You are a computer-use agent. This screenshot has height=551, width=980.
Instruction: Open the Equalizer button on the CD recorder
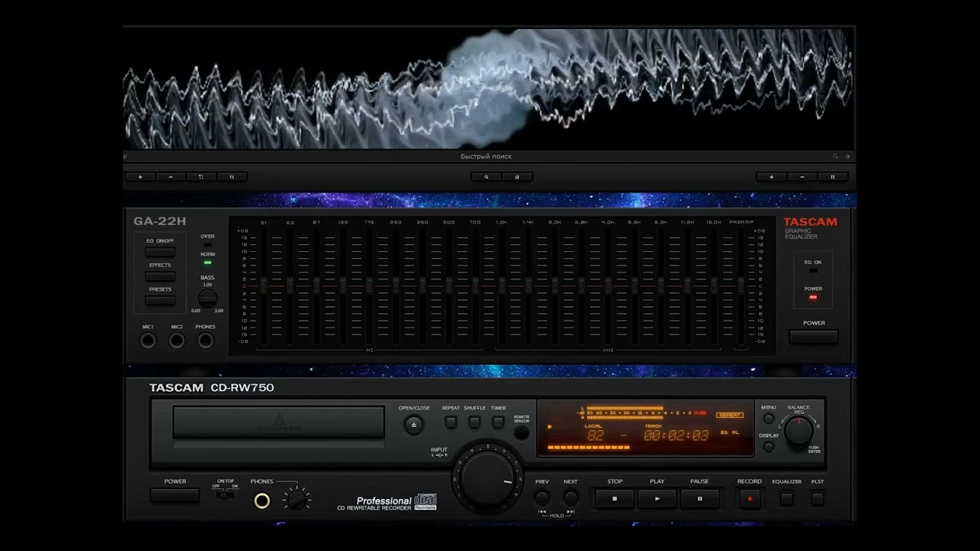coord(786,499)
